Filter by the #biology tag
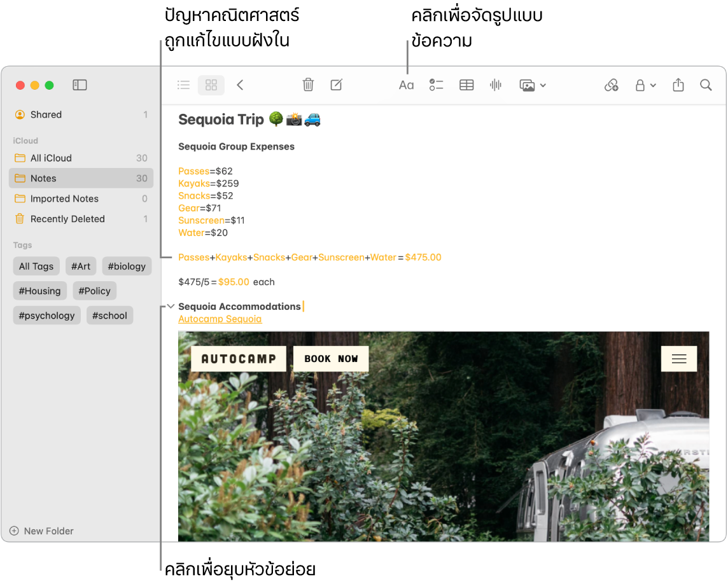This screenshot has width=728, height=584. click(x=127, y=267)
